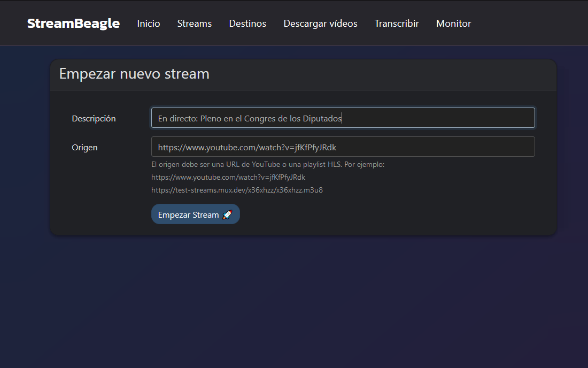This screenshot has height=368, width=588.
Task: Click the rocket icon in Empezar Stream
Action: (x=227, y=214)
